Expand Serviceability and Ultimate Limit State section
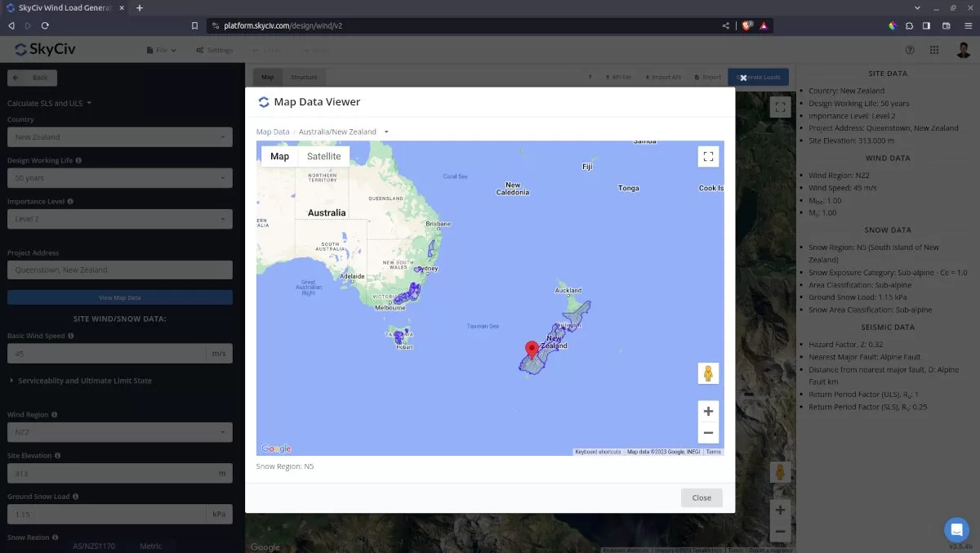The width and height of the screenshot is (980, 553). coord(80,381)
